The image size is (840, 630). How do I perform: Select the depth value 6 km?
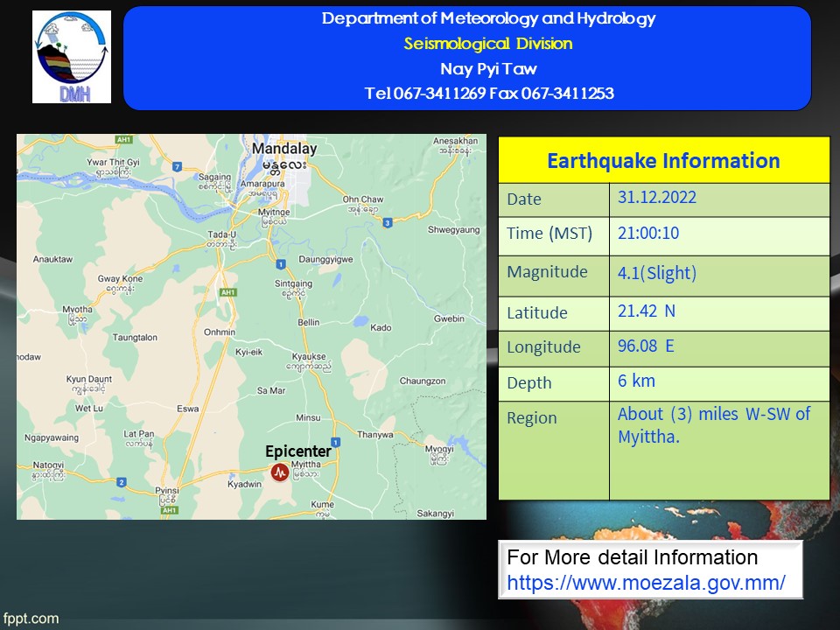coord(636,381)
